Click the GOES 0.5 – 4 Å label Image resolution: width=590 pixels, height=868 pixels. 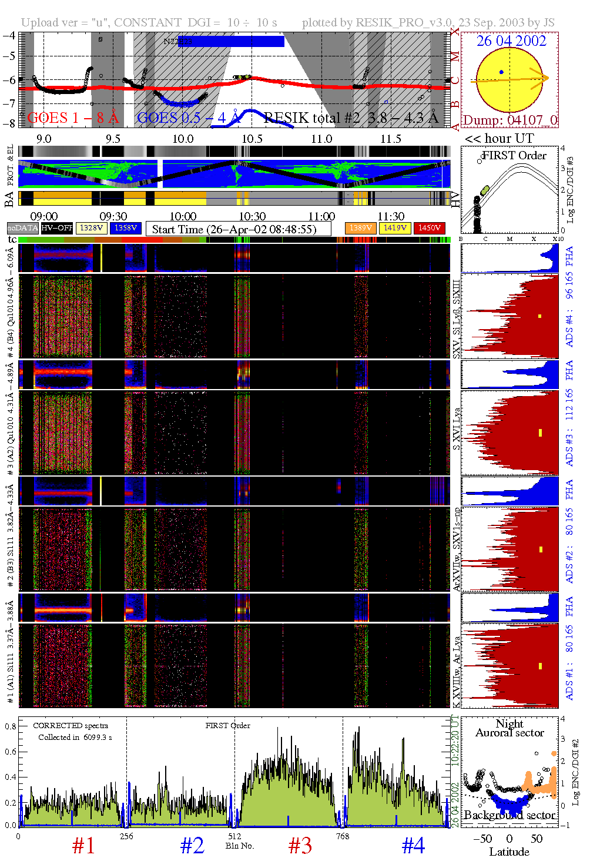pos(188,118)
